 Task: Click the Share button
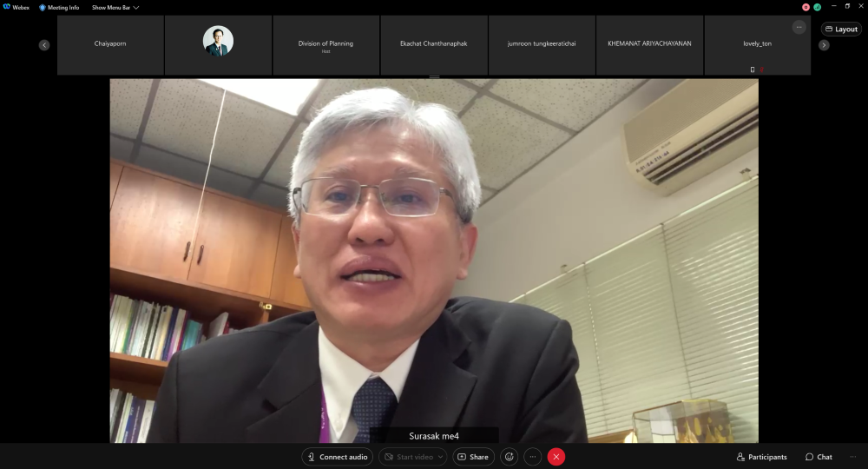(x=472, y=457)
